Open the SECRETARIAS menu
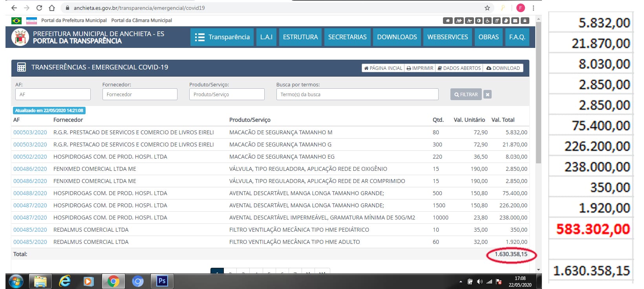 click(348, 37)
